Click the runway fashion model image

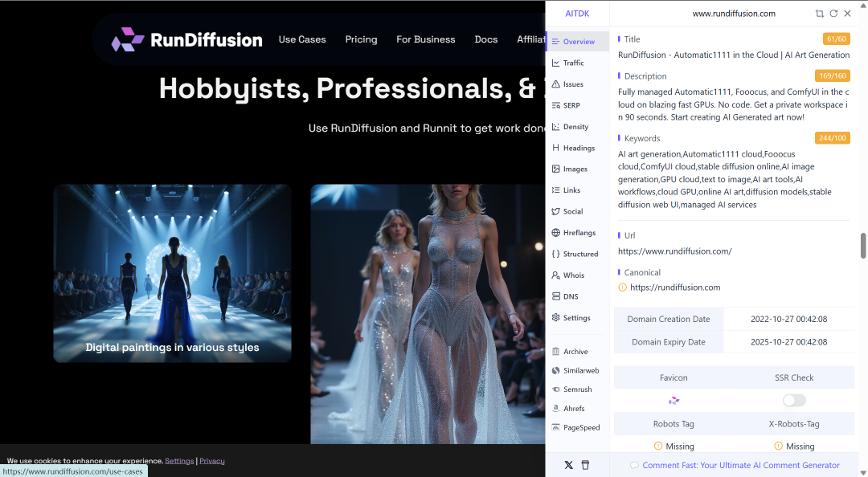(428, 314)
